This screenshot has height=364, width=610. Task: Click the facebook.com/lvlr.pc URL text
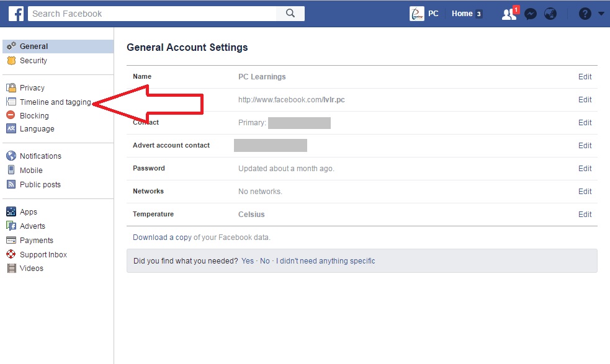[292, 100]
